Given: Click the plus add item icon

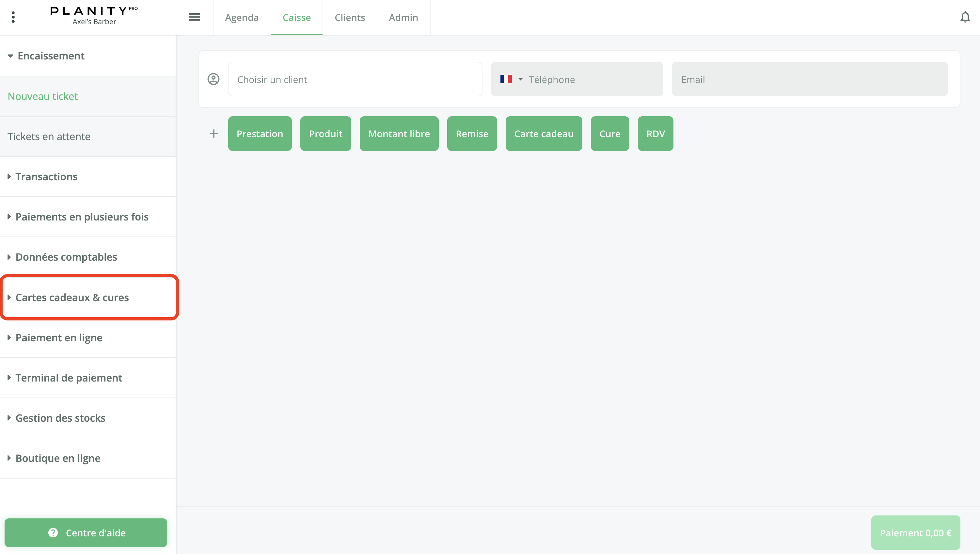Looking at the screenshot, I should (x=214, y=134).
